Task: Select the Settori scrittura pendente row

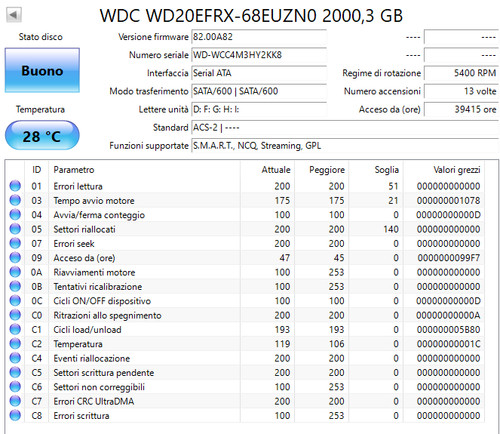Action: click(245, 372)
